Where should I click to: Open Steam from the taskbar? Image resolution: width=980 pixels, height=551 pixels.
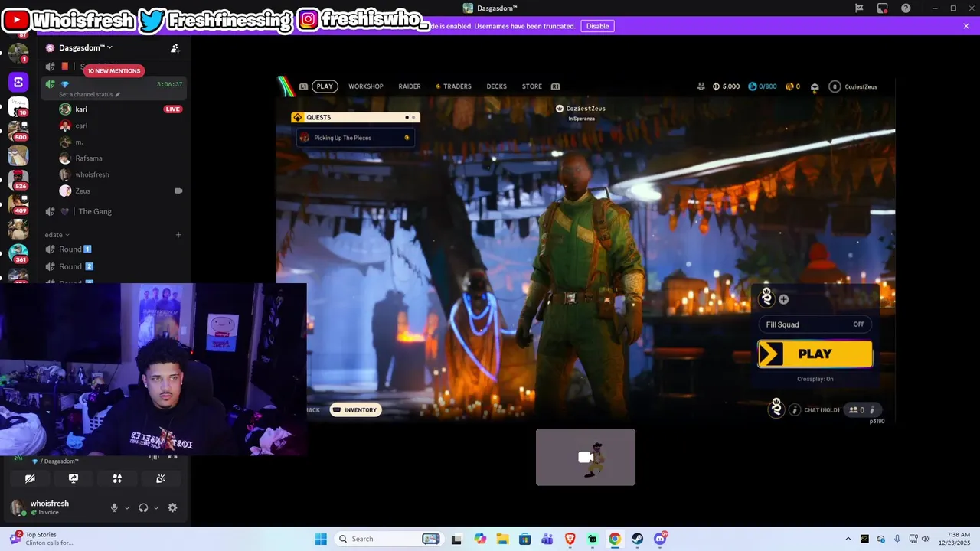click(x=637, y=539)
